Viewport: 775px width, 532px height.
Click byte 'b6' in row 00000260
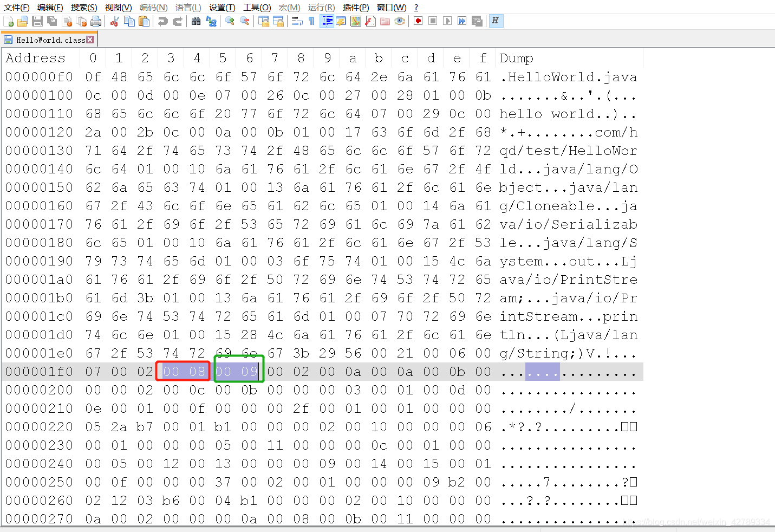click(171, 501)
